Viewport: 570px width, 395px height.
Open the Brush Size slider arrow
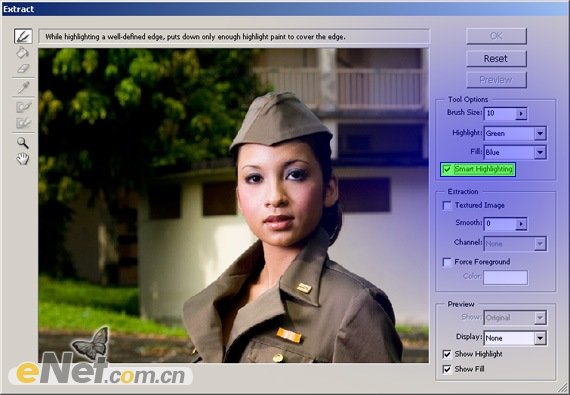click(521, 114)
